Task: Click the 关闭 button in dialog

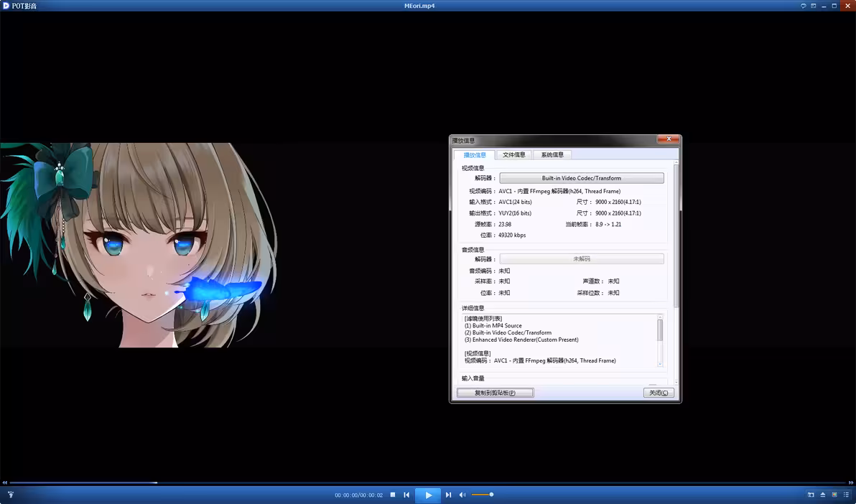Action: 659,393
